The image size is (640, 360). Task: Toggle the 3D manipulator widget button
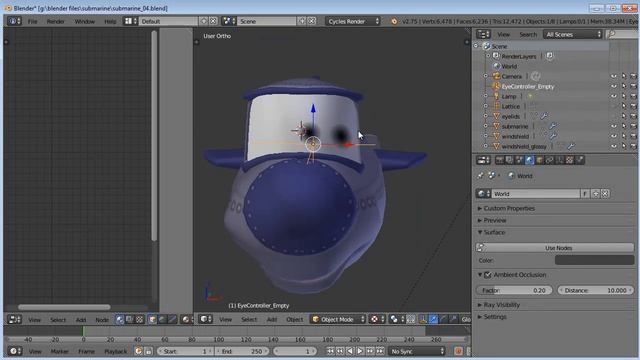[423, 320]
